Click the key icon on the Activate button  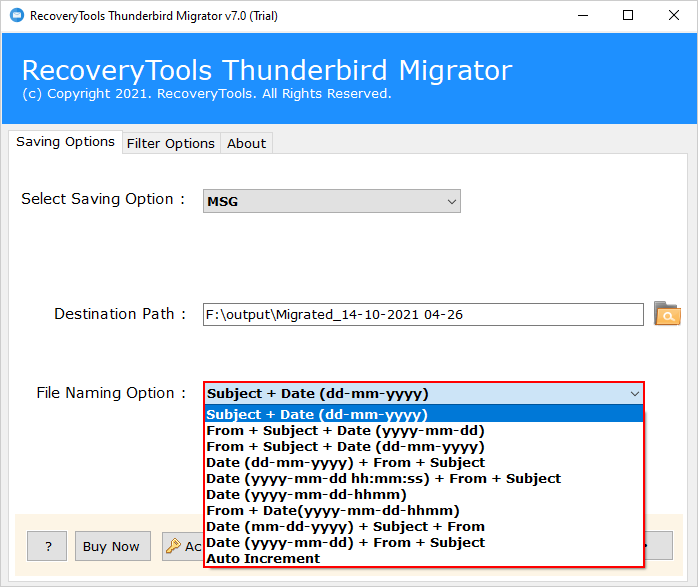coord(173,546)
